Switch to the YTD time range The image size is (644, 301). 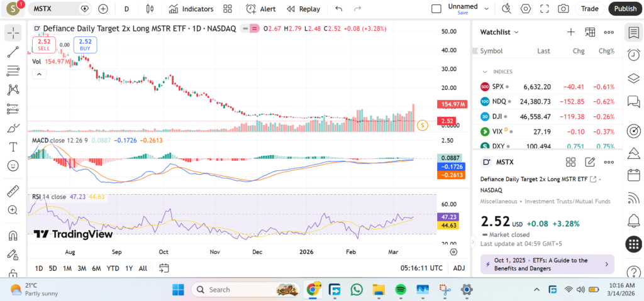pos(113,268)
